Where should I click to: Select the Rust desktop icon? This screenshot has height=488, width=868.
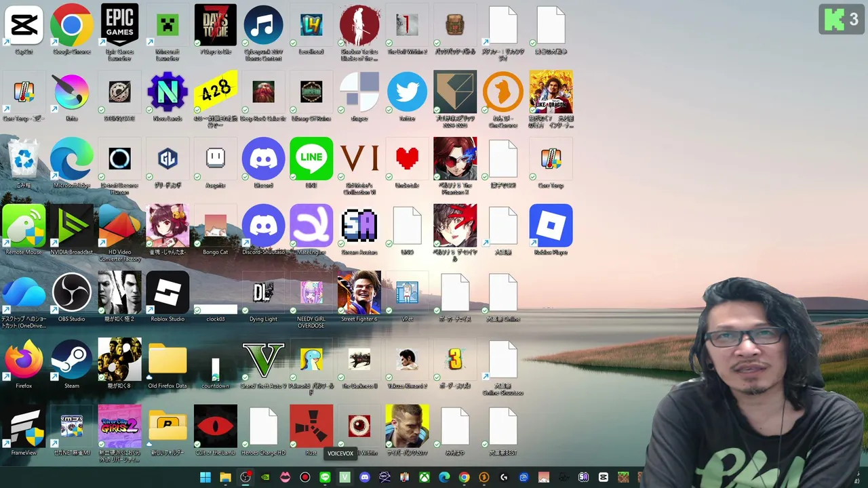(x=311, y=426)
